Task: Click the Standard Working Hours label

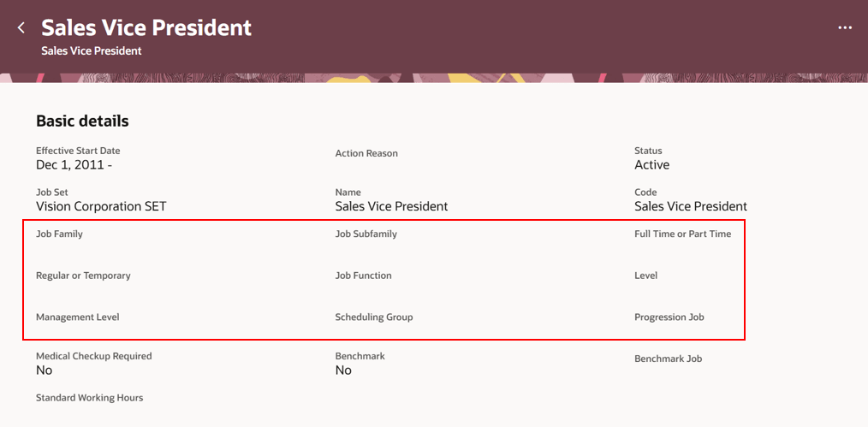Action: point(89,398)
